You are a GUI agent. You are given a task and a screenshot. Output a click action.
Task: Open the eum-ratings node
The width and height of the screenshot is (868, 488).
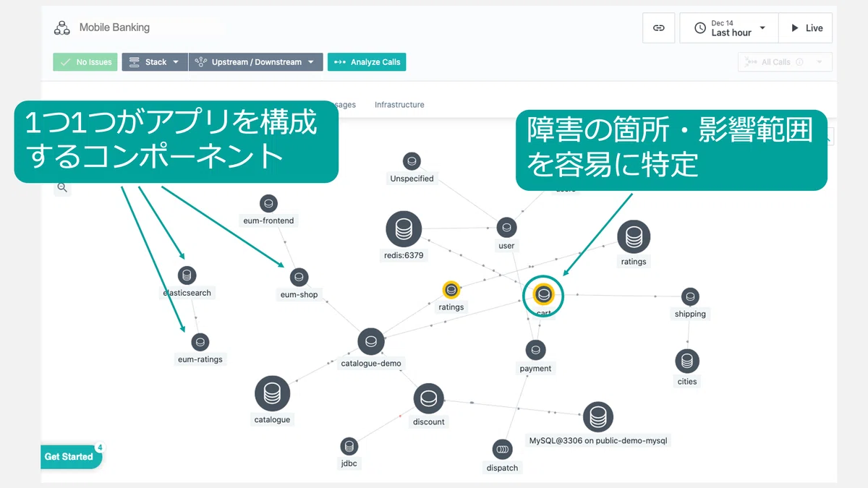[200, 342]
